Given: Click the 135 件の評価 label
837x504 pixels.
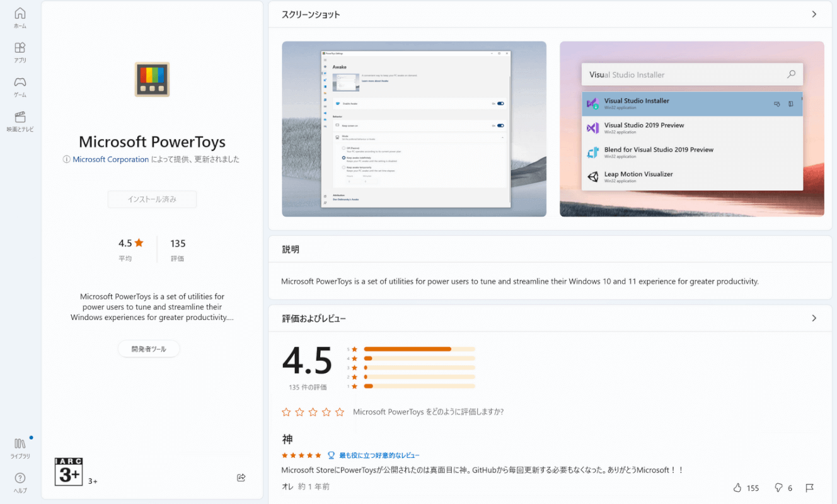Looking at the screenshot, I should click(x=308, y=387).
